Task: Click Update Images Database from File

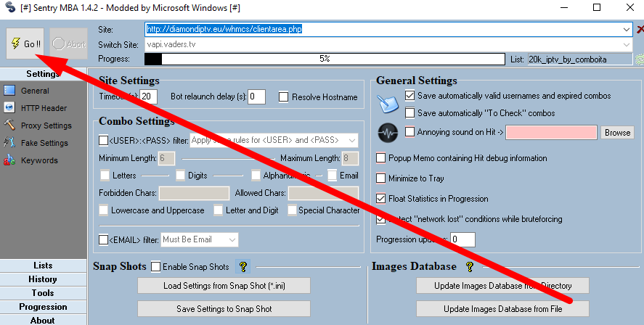Action: tap(502, 309)
